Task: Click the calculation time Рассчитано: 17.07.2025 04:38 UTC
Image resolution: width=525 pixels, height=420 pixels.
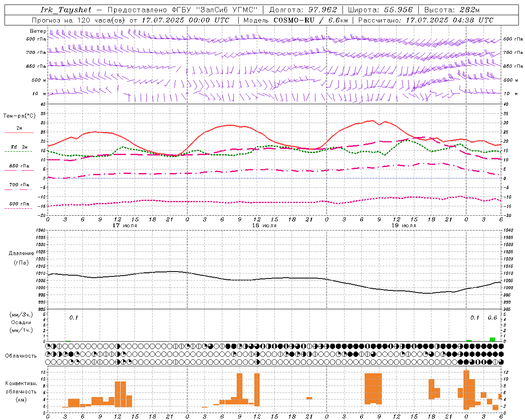Action: pos(426,20)
